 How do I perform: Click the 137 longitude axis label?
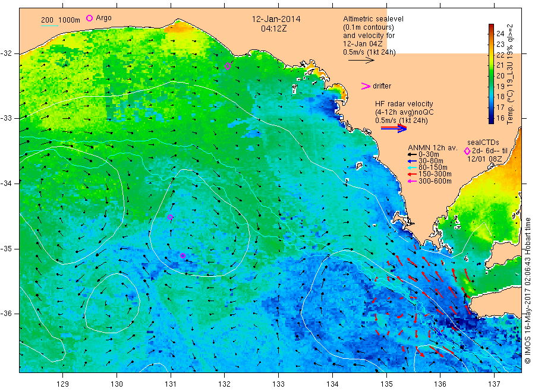[495, 384]
